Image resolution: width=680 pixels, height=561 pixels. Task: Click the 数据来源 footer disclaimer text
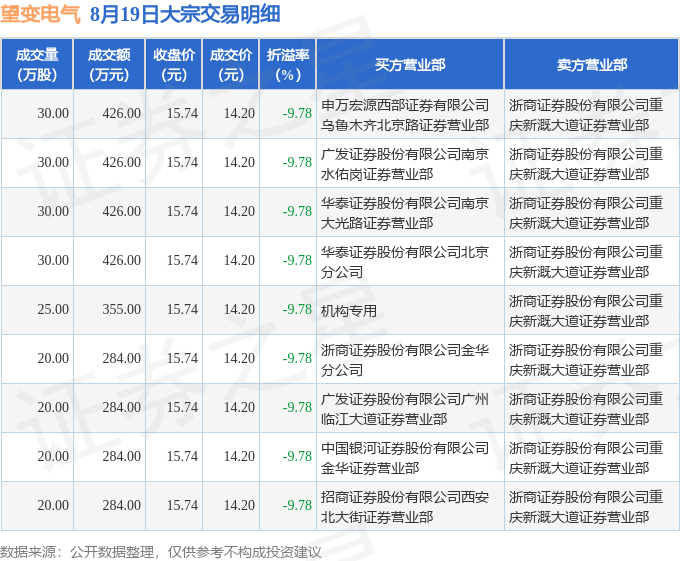(x=160, y=552)
